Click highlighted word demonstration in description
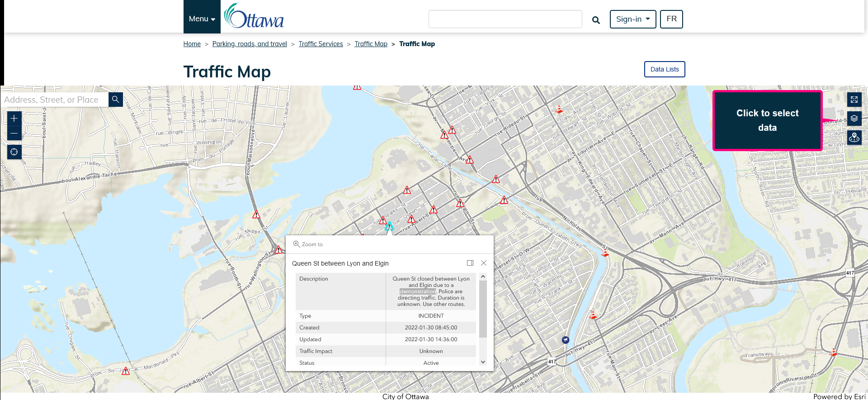Viewport: 868px width, 400px height. (x=418, y=291)
